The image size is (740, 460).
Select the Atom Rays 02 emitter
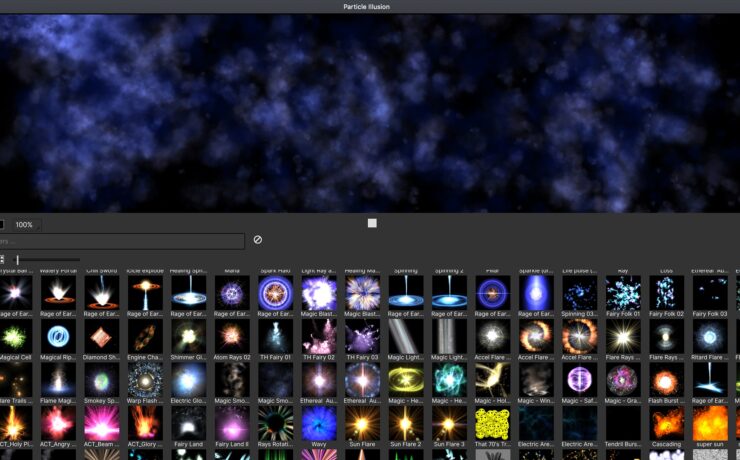pos(232,337)
